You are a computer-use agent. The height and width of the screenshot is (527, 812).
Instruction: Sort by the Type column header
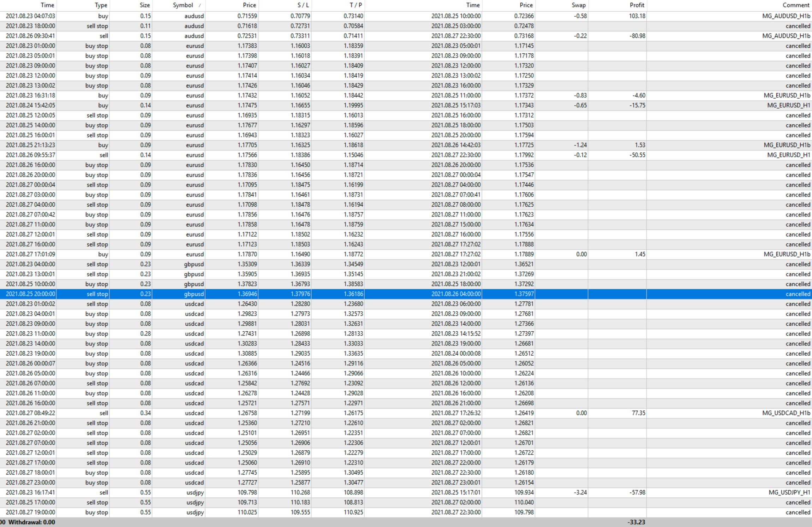(101, 5)
